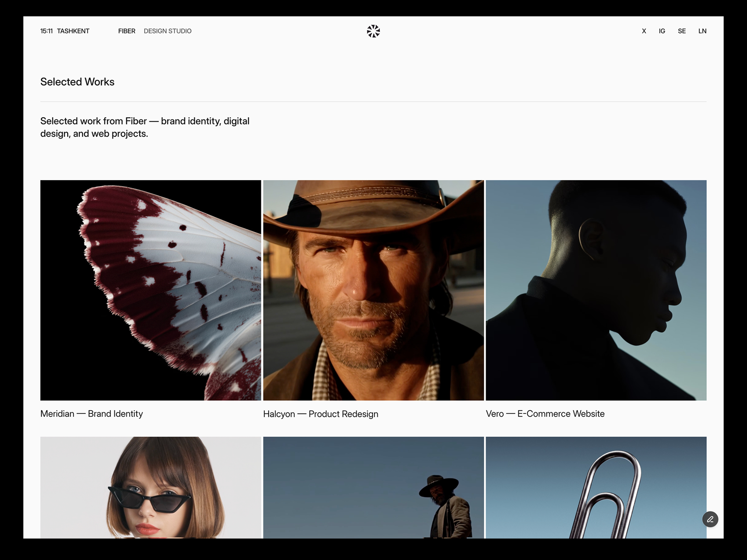Click the TASHKENT location text
This screenshot has height=560, width=747.
[x=73, y=31]
